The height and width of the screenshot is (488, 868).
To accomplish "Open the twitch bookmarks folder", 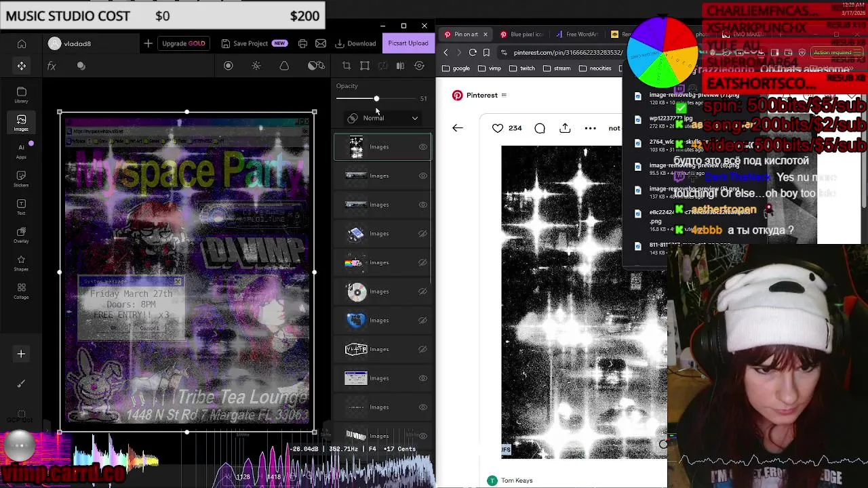I will 521,68.
